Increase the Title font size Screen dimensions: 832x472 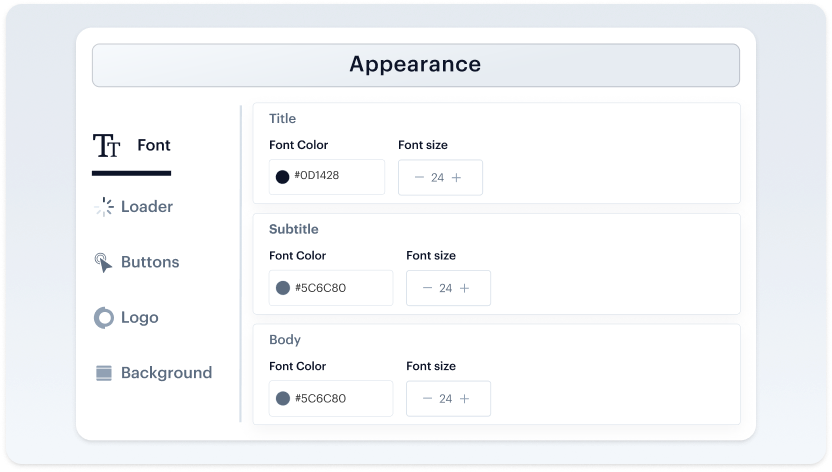tap(456, 178)
